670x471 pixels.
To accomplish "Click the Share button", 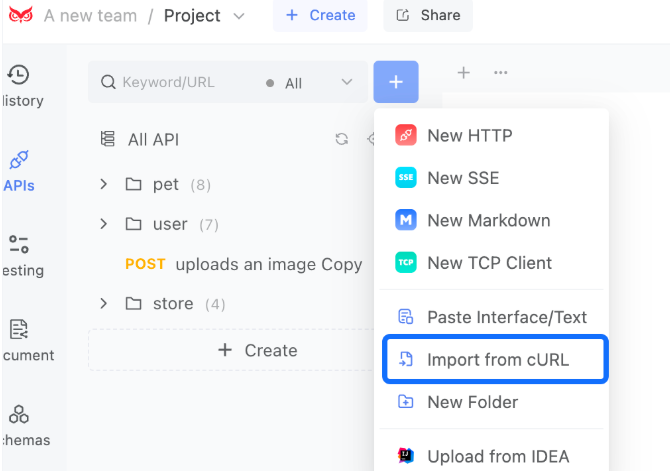I will pyautogui.click(x=428, y=15).
